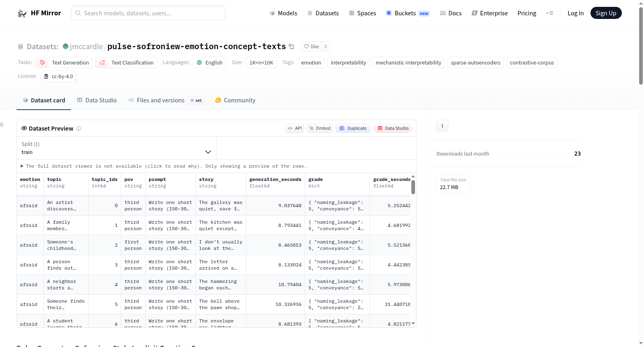Click the contrastive-corpus tag

(x=532, y=62)
